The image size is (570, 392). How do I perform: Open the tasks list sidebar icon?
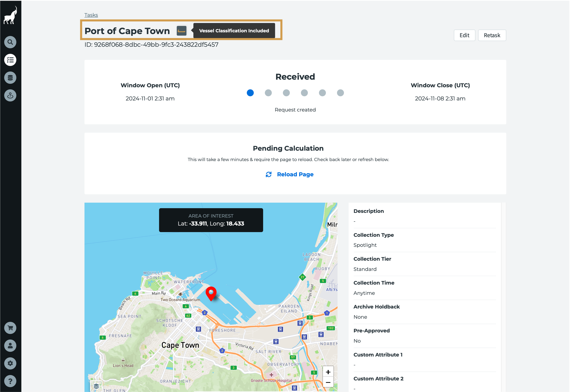click(10, 60)
